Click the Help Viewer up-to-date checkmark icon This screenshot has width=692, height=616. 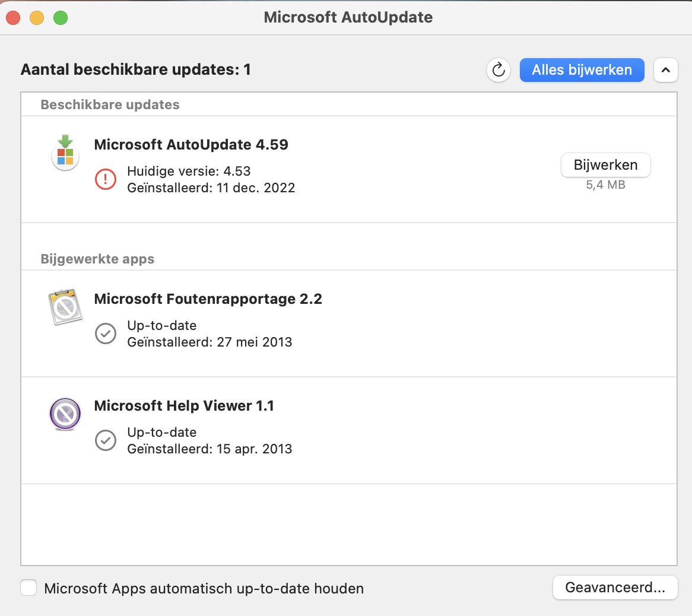[106, 440]
